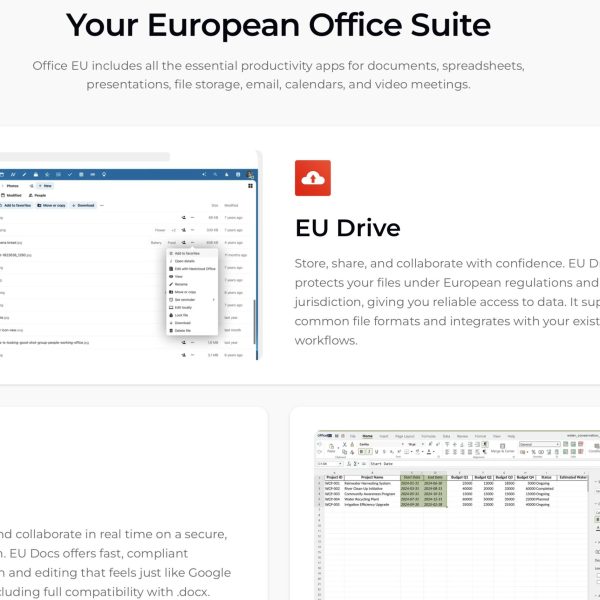Screen dimensions: 600x600
Task: Choose Rename in the context menu
Action: click(x=192, y=284)
